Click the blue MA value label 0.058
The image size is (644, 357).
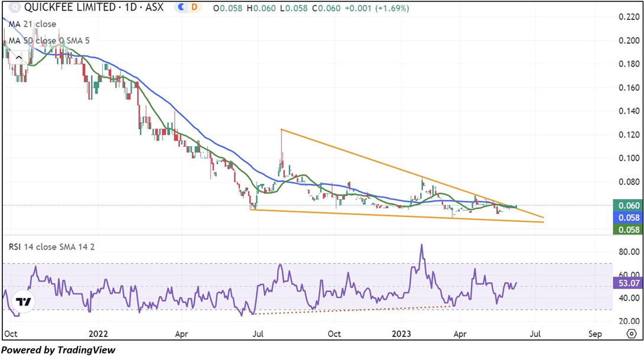(x=628, y=218)
